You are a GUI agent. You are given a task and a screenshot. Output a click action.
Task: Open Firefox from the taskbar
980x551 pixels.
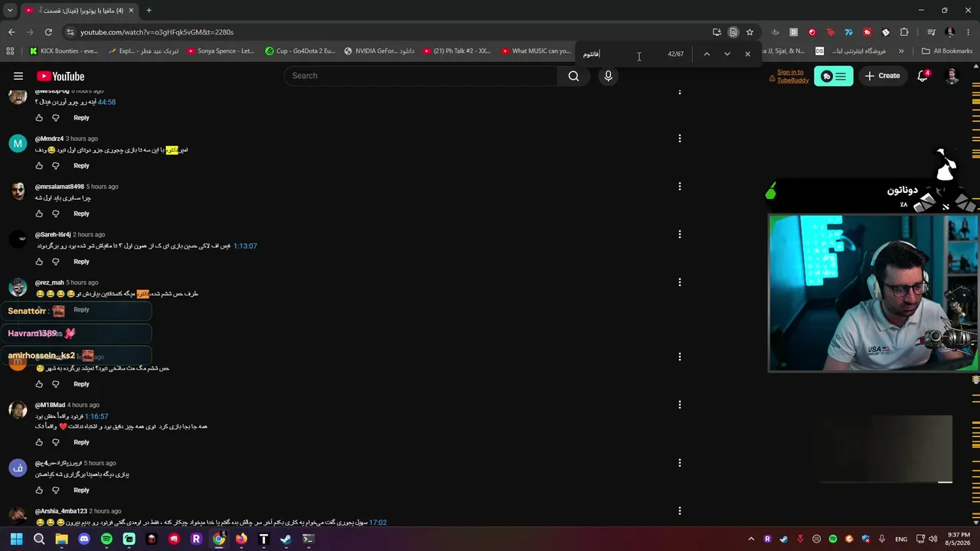click(241, 539)
